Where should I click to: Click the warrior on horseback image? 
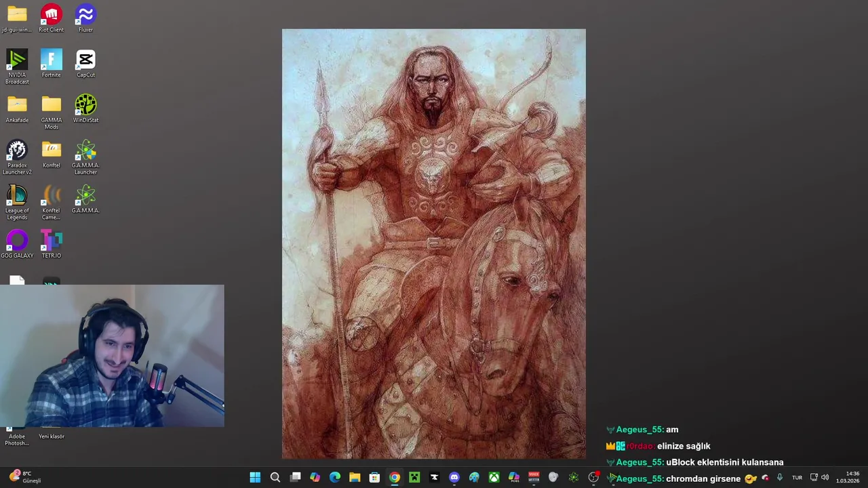click(434, 244)
